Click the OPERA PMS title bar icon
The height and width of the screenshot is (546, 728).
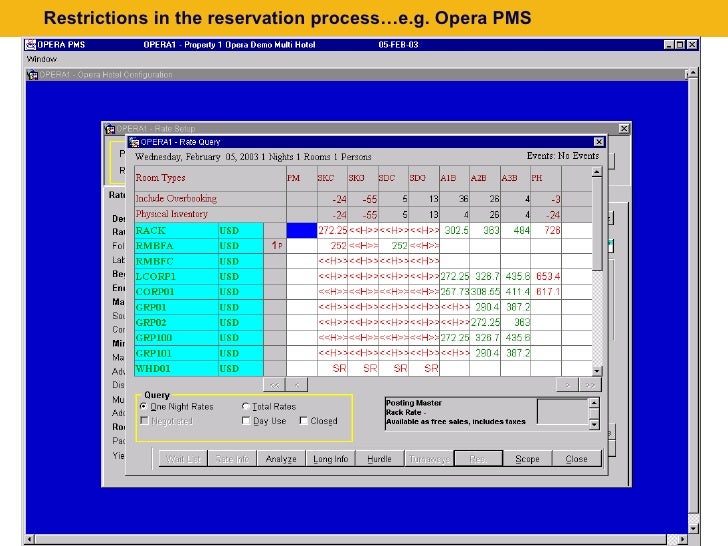pos(31,45)
